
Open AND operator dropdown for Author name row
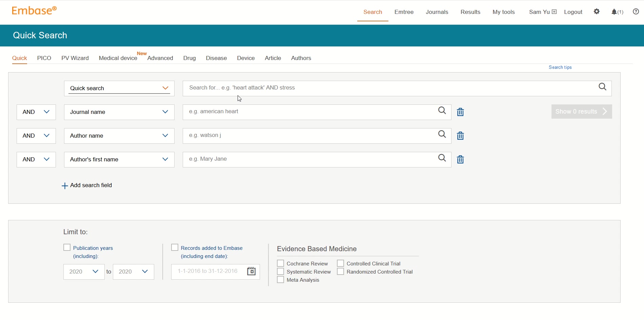click(36, 136)
